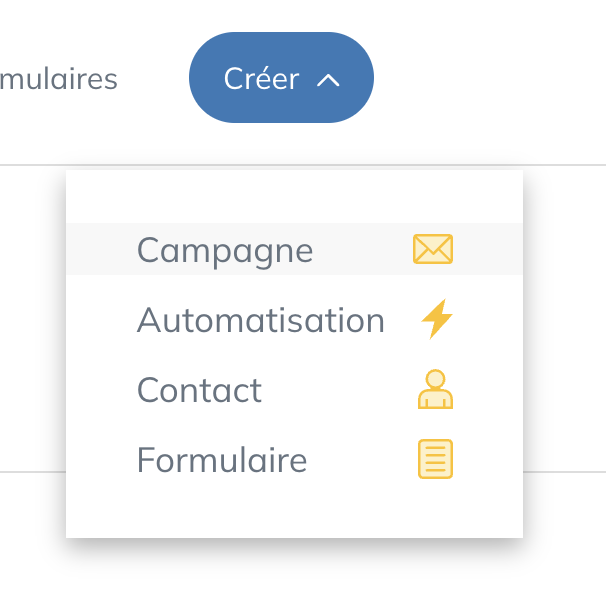Start a new automation via Automatisation label
Screen dimensions: 606x614
pyautogui.click(x=261, y=320)
